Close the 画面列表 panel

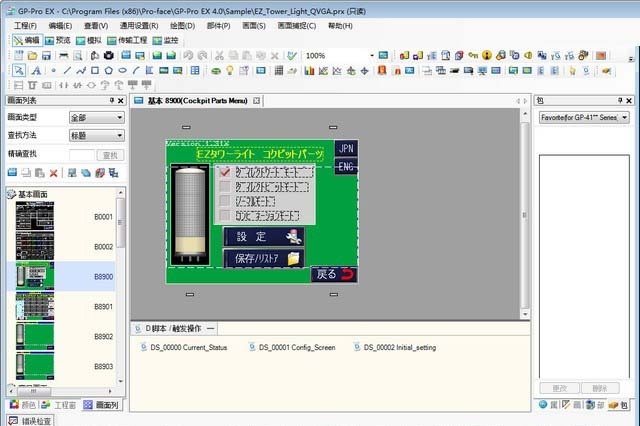[121, 100]
